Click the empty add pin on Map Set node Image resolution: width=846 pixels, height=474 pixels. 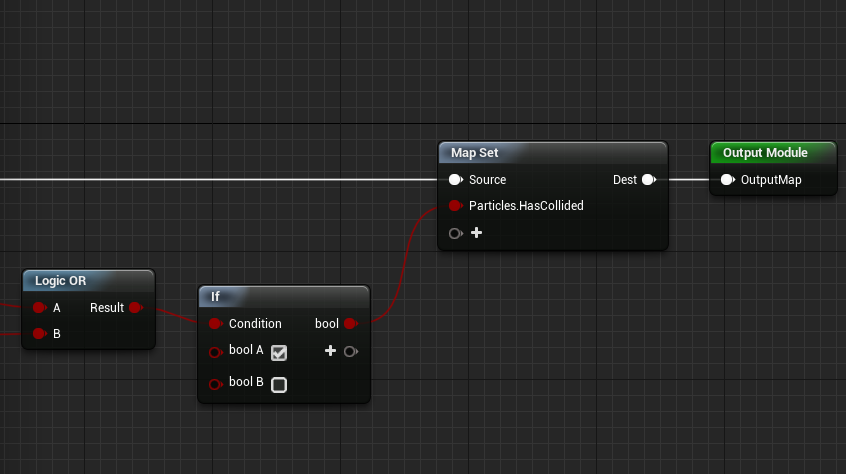point(455,233)
